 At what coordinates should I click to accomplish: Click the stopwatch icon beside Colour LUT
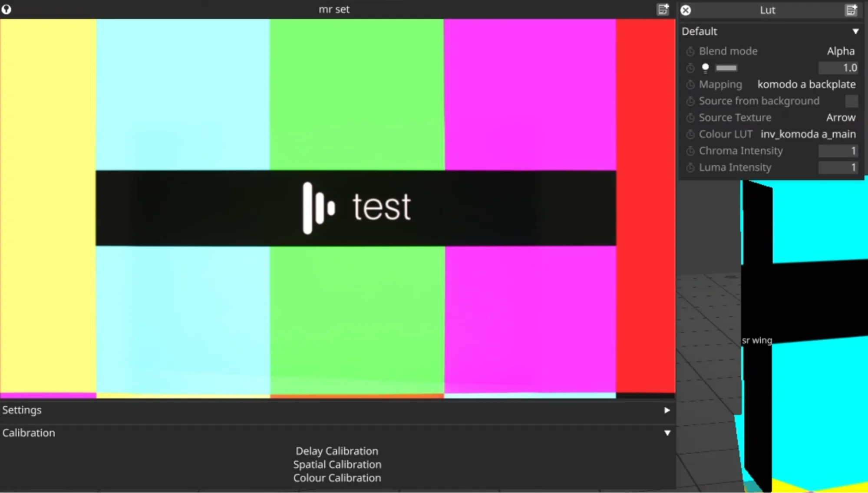point(690,135)
